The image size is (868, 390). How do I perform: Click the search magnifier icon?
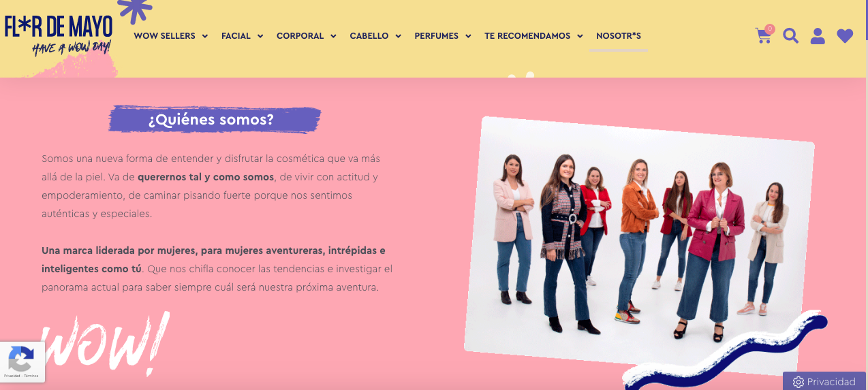tap(790, 36)
